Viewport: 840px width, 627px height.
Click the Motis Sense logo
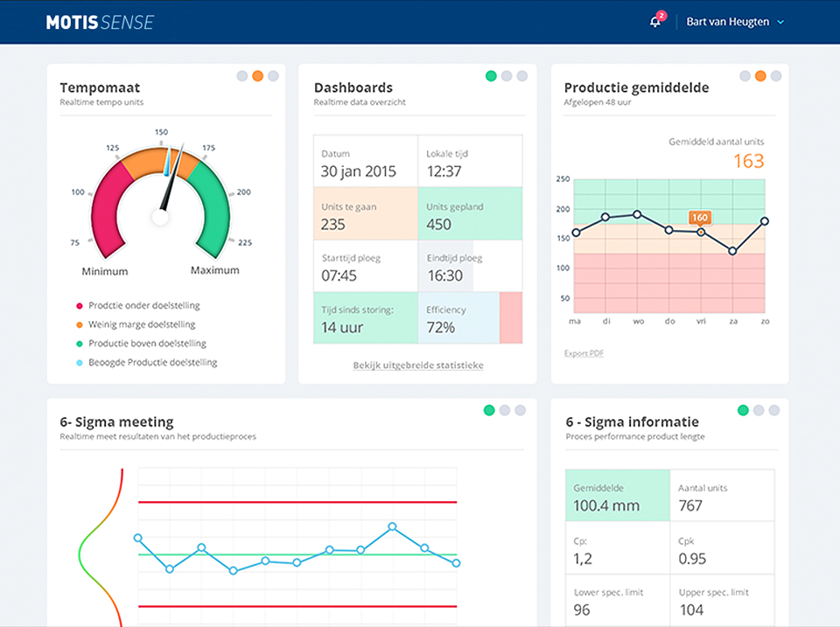100,22
